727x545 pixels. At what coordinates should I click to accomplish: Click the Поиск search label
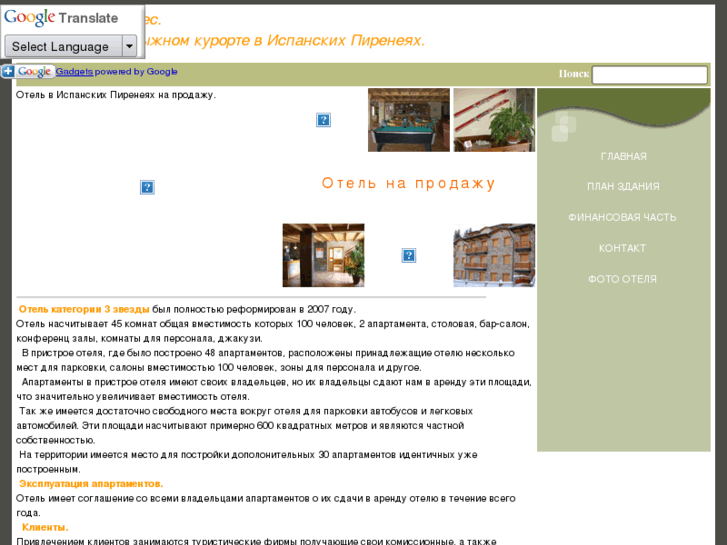pos(574,74)
